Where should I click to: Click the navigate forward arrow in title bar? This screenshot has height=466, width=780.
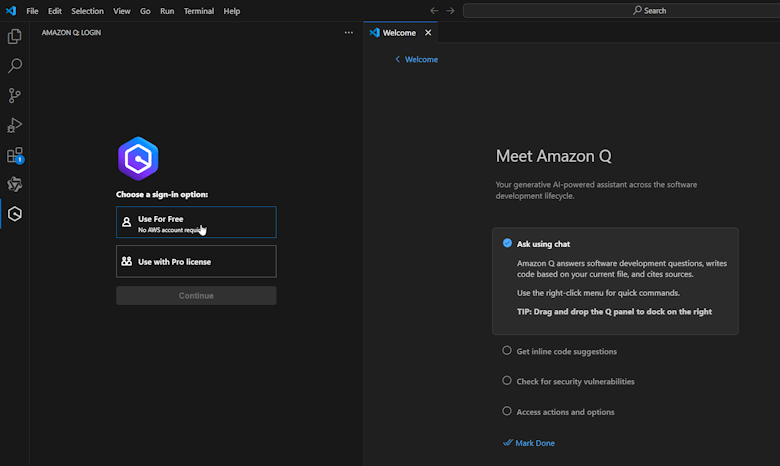pos(451,11)
